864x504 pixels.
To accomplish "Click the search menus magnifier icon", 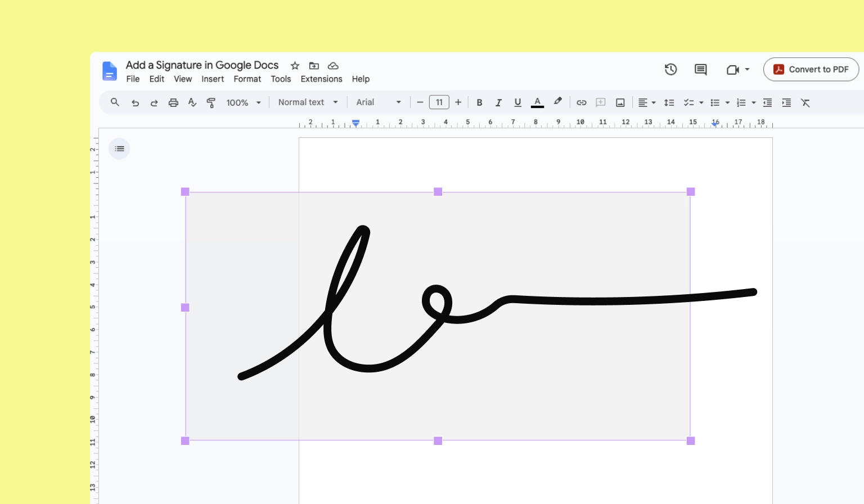I will 115,102.
